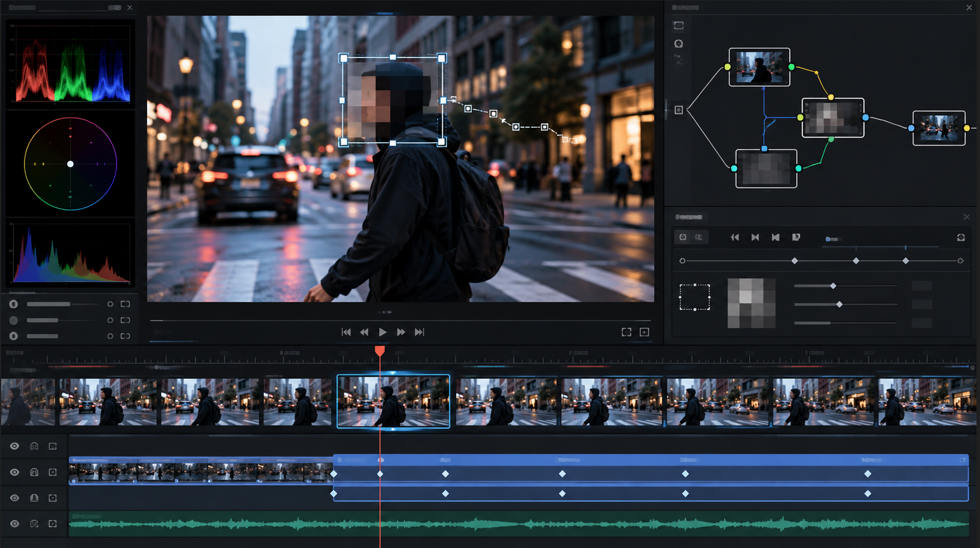Select the pixelated mosaic node in the graph
980x548 pixels.
(x=833, y=118)
